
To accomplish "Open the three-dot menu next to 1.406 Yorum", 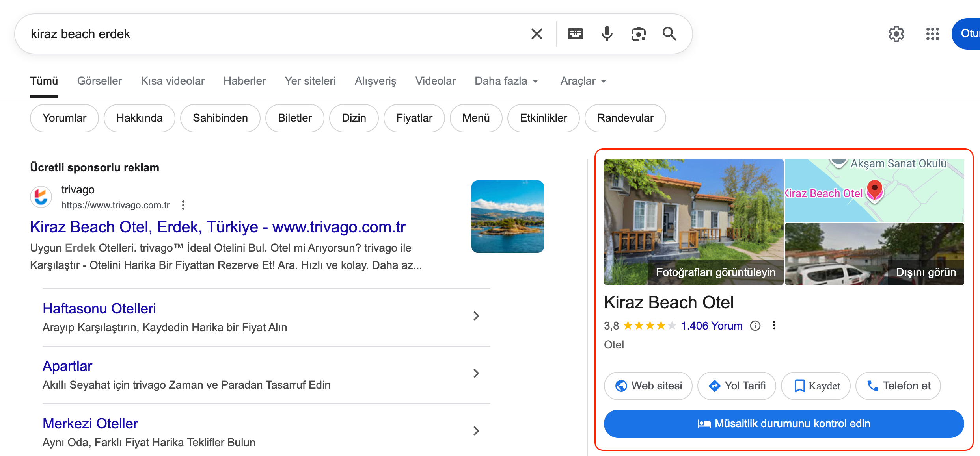I will click(774, 326).
